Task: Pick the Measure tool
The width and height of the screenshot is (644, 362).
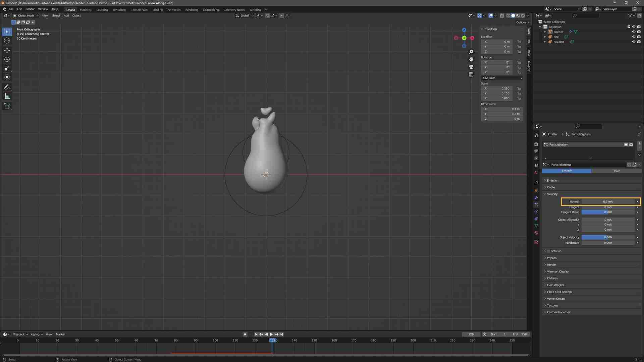Action: click(x=7, y=97)
